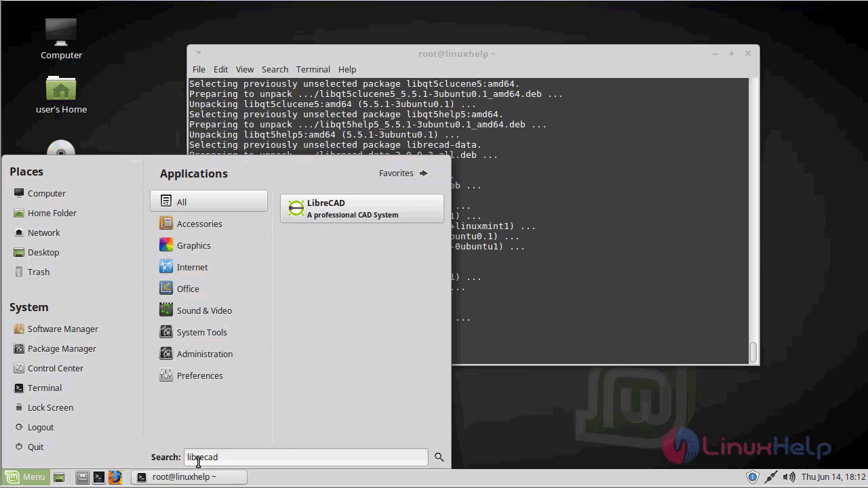Open the terminal window menu arrow in the titlebar

pos(199,53)
